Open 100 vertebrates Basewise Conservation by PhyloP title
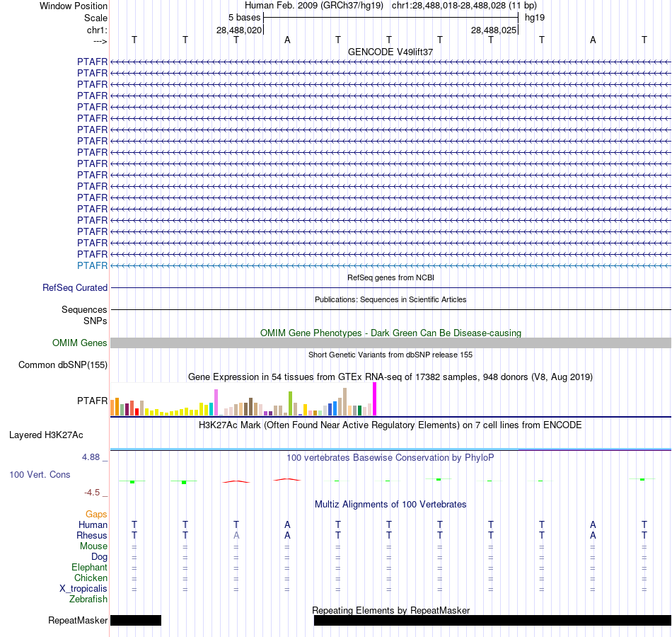 coord(390,458)
